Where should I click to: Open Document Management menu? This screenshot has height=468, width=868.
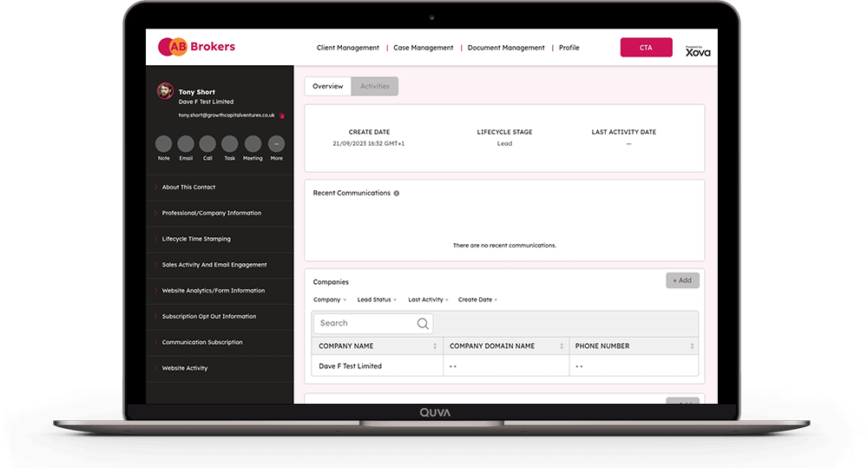(506, 48)
